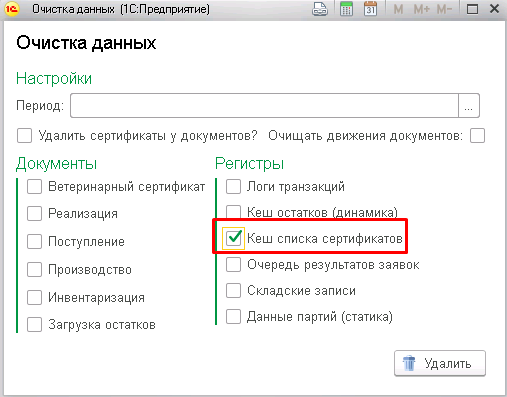Click the M memory button

(x=398, y=9)
